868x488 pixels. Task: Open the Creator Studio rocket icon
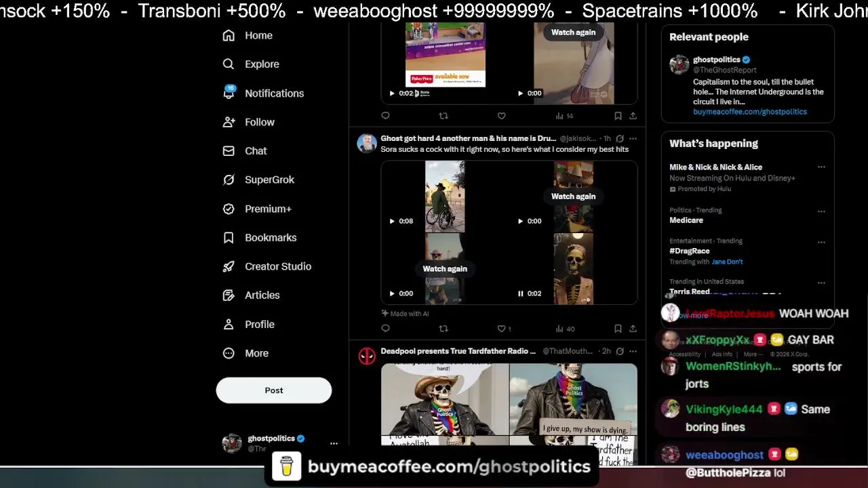tap(229, 266)
